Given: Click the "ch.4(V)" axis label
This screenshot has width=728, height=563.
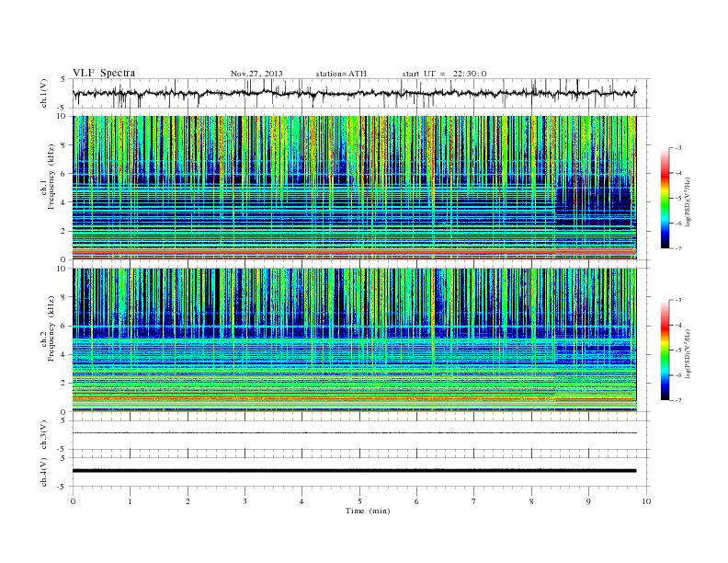Looking at the screenshot, I should tap(43, 472).
